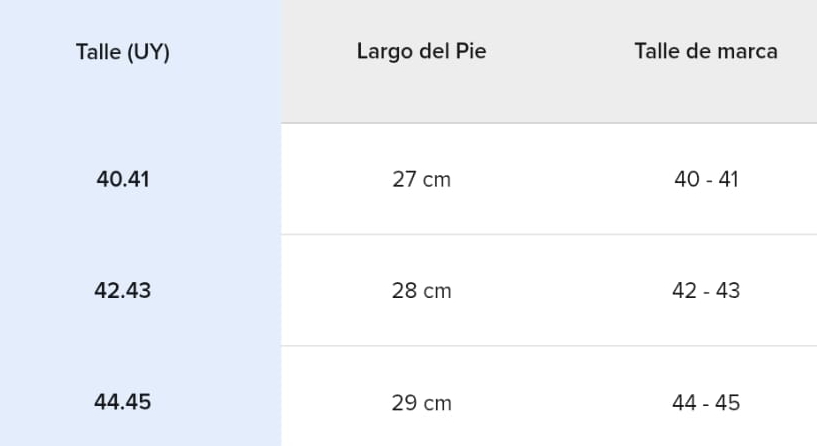Select size 42.43 in Talle column

[123, 291]
